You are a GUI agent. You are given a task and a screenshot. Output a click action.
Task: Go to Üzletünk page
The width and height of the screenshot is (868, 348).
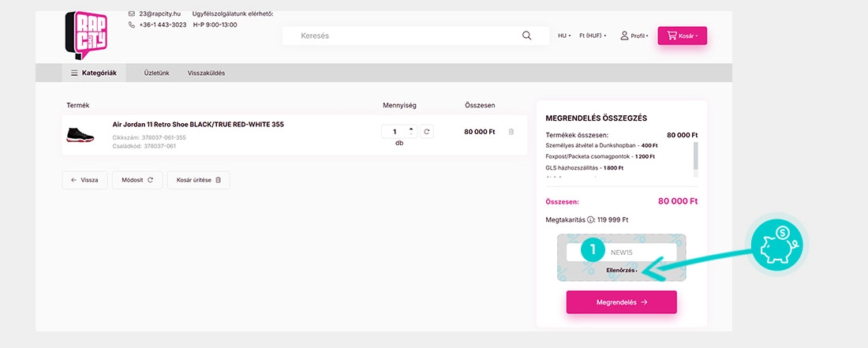tap(157, 73)
